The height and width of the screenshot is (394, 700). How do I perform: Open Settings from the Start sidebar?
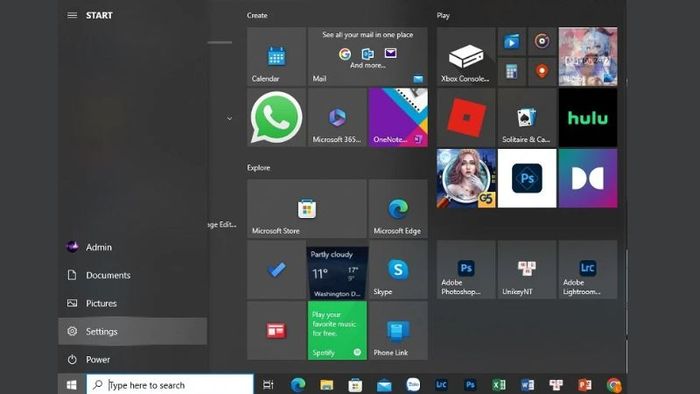point(133,331)
